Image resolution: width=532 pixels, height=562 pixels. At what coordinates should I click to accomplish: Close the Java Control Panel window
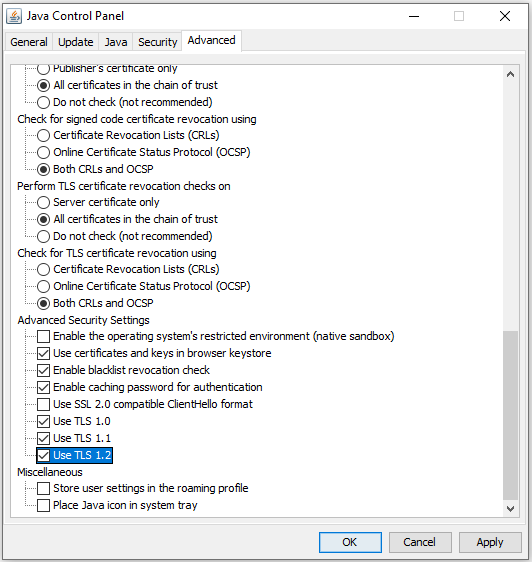[x=505, y=16]
